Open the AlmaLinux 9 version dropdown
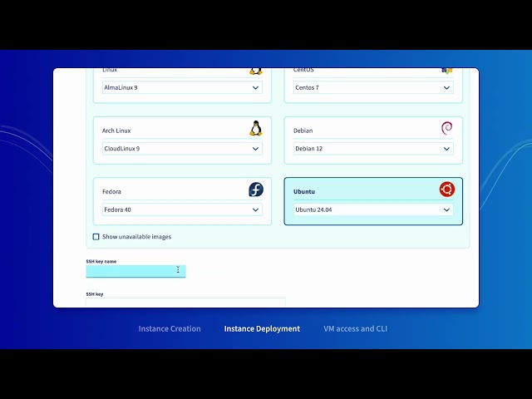Screen dimensions: 532x399 182,87
